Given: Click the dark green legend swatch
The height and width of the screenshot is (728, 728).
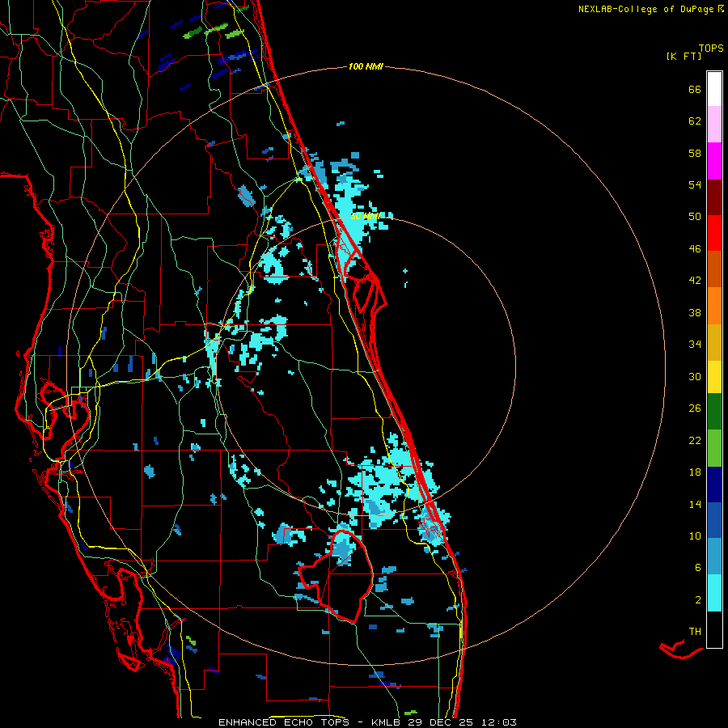Looking at the screenshot, I should pyautogui.click(x=714, y=412).
